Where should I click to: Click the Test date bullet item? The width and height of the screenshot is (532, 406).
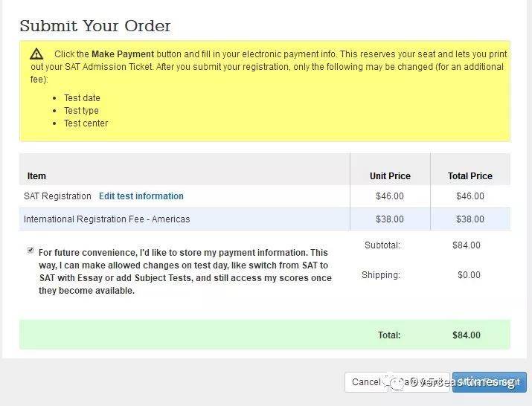tap(82, 98)
